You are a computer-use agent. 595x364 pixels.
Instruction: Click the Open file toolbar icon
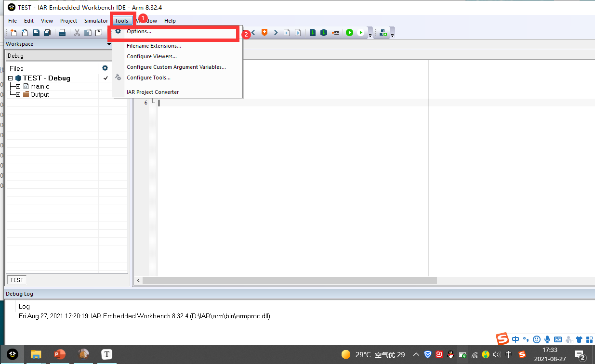pyautogui.click(x=25, y=33)
